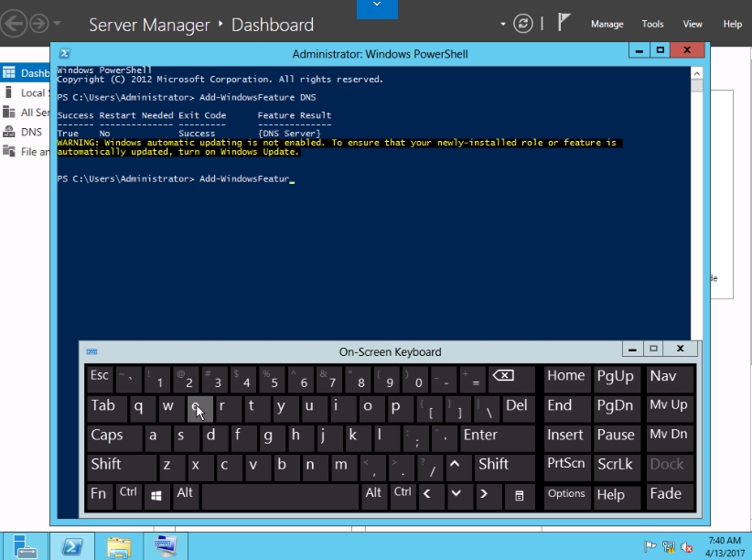This screenshot has width=752, height=560.
Task: Click the speaker icon in the system tray
Action: [686, 547]
